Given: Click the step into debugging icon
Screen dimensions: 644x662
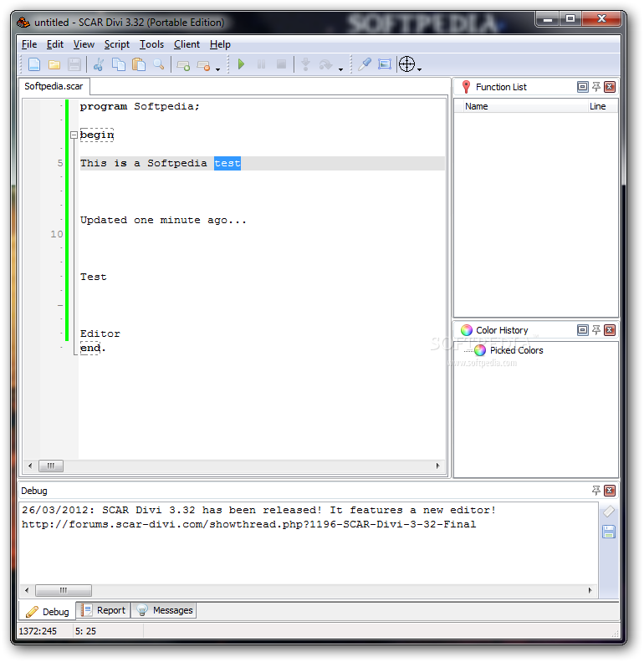Looking at the screenshot, I should pos(305,64).
